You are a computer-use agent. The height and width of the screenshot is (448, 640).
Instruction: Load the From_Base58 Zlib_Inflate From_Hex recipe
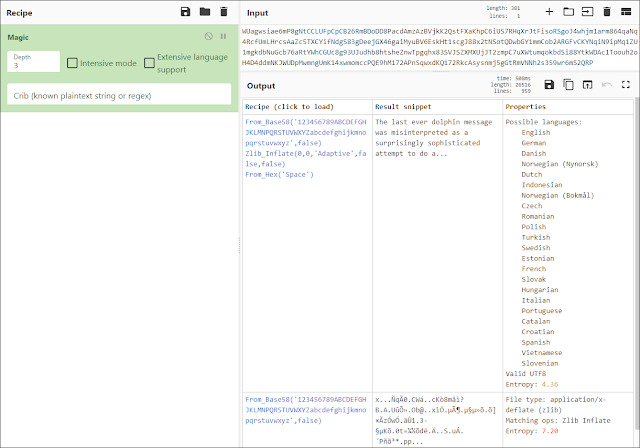[x=306, y=148]
